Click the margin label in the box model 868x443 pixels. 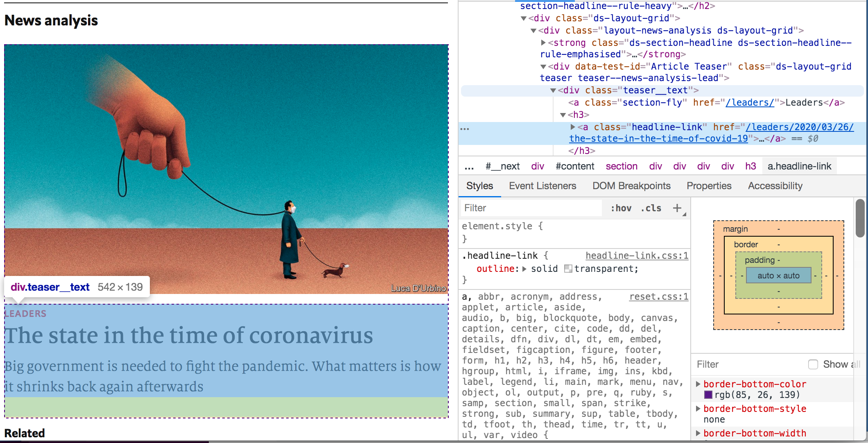point(735,229)
